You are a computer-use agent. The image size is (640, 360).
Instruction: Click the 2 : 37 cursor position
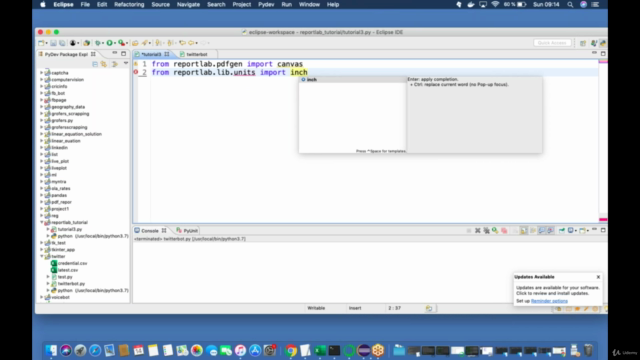[394, 308]
